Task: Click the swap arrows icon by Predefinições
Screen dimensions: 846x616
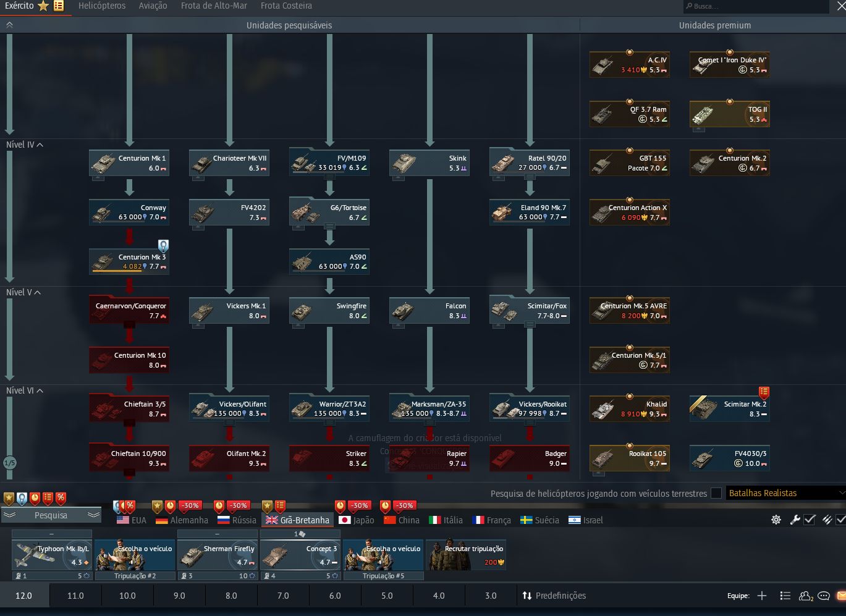Action: 527,596
